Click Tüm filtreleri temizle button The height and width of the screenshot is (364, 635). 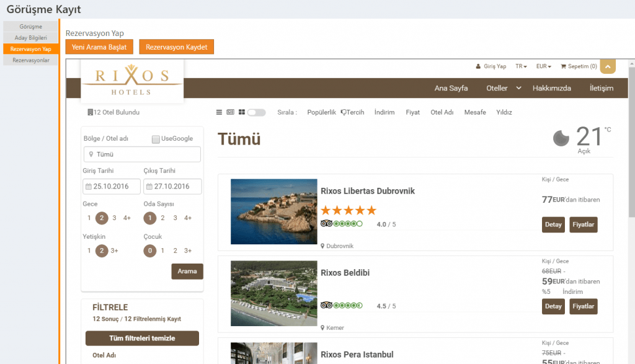pos(142,338)
